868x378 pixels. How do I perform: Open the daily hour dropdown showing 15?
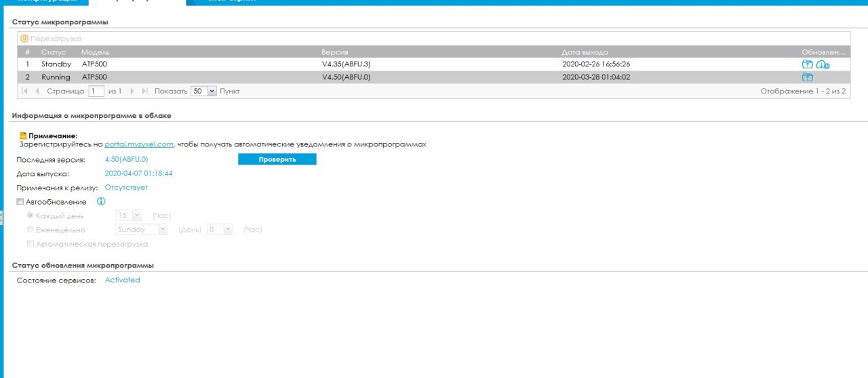(129, 215)
